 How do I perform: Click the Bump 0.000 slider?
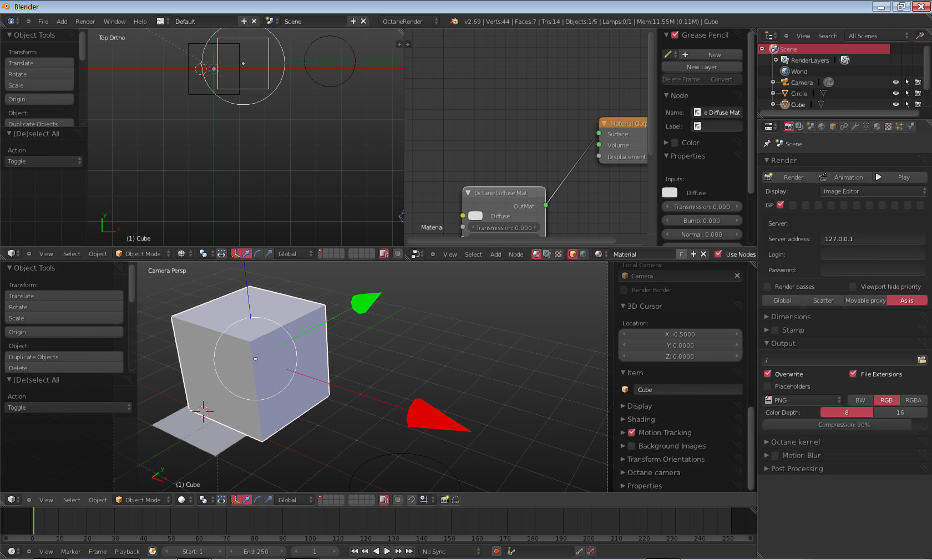pos(702,221)
